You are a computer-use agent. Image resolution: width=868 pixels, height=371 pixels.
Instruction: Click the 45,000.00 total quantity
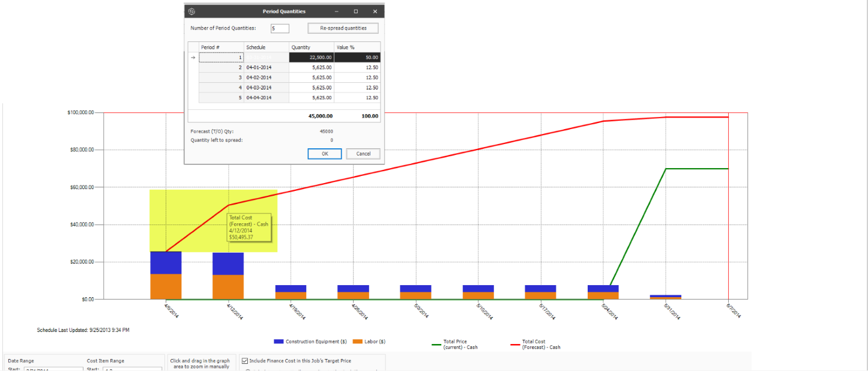pos(320,116)
